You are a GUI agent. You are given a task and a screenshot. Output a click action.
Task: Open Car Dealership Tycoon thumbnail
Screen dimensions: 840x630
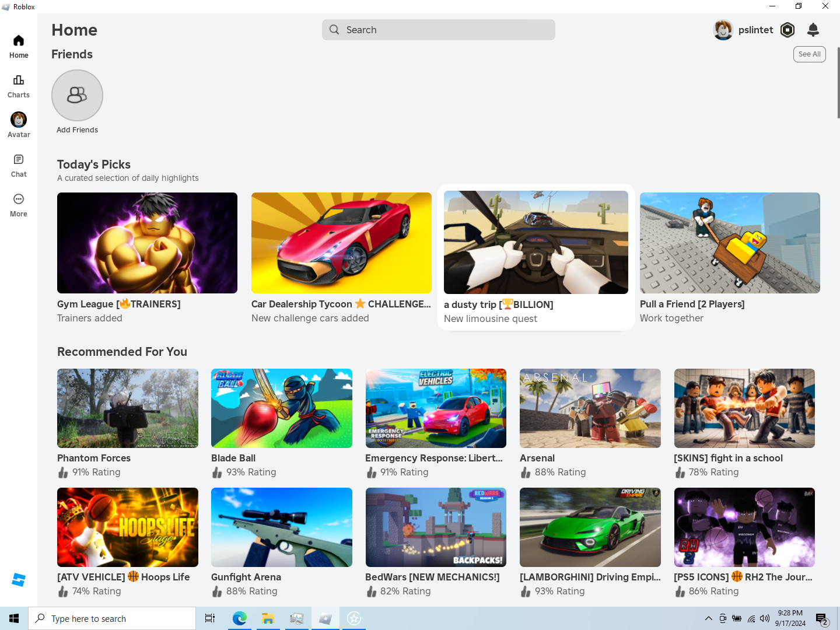pyautogui.click(x=341, y=243)
